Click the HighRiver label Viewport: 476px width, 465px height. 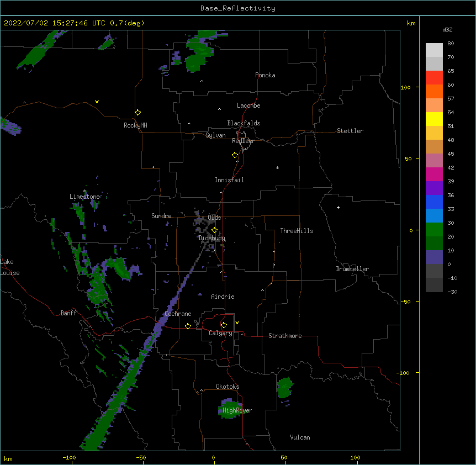(x=237, y=410)
